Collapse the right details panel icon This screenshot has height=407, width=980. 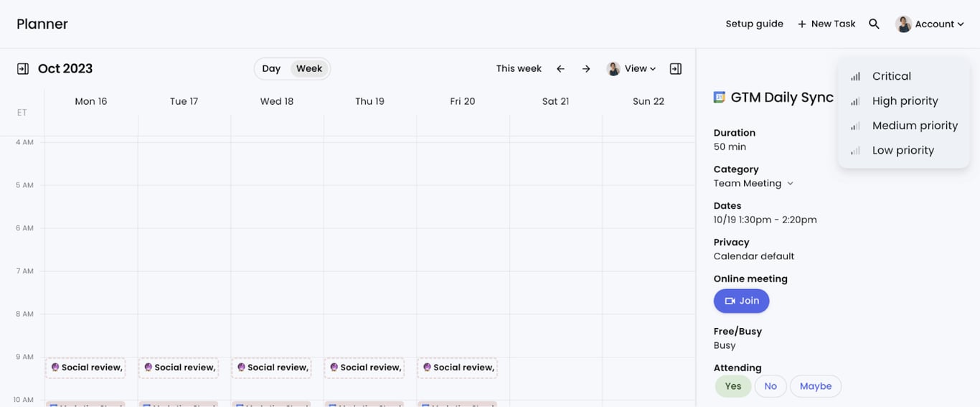click(676, 69)
